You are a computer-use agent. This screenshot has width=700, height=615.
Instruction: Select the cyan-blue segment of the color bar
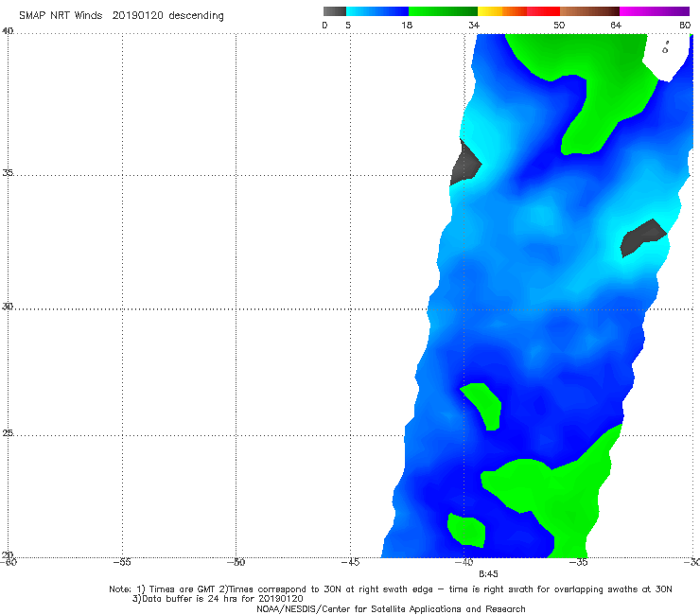point(377,11)
